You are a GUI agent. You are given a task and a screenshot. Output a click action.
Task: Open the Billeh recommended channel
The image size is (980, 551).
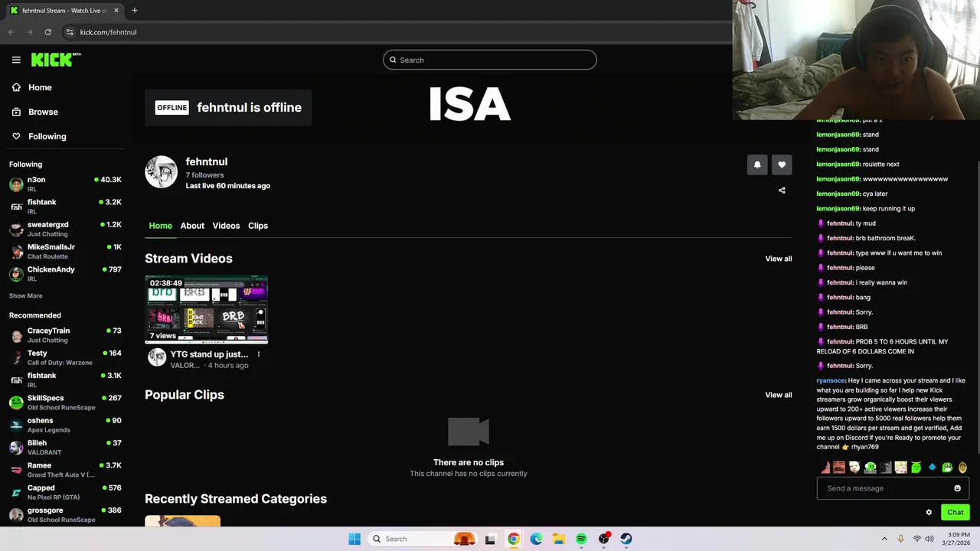coord(65,447)
